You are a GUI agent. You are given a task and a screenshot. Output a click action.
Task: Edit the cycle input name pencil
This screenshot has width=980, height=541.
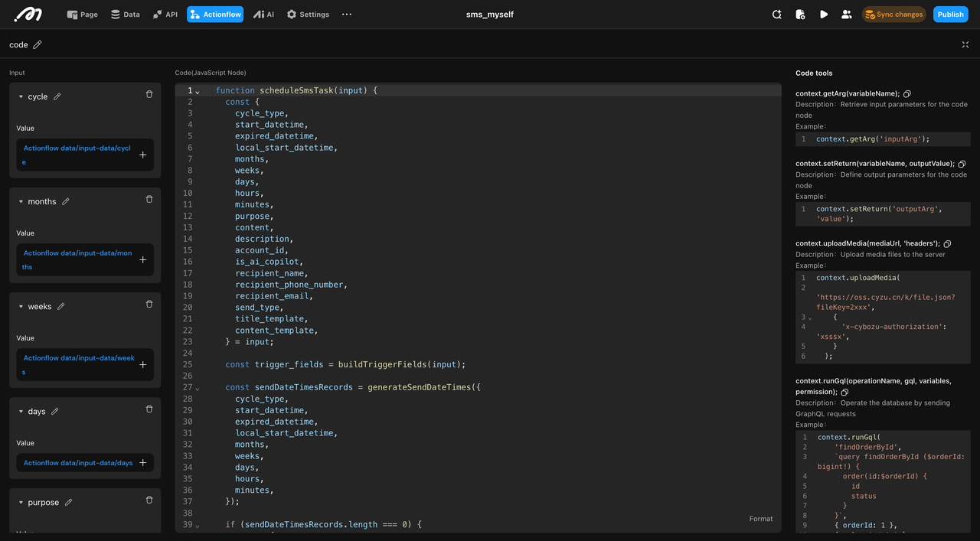tap(57, 97)
